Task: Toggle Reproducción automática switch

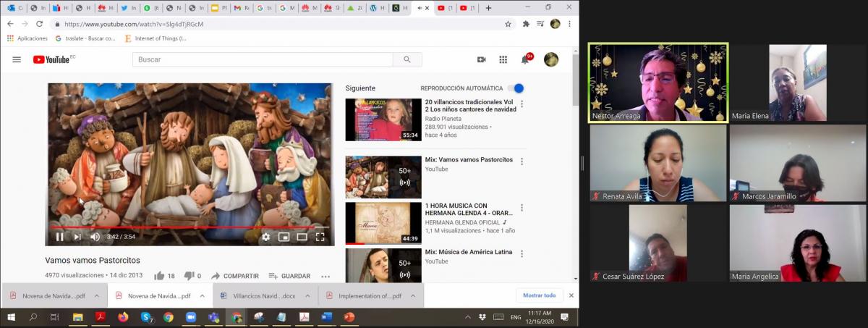Action: [516, 88]
